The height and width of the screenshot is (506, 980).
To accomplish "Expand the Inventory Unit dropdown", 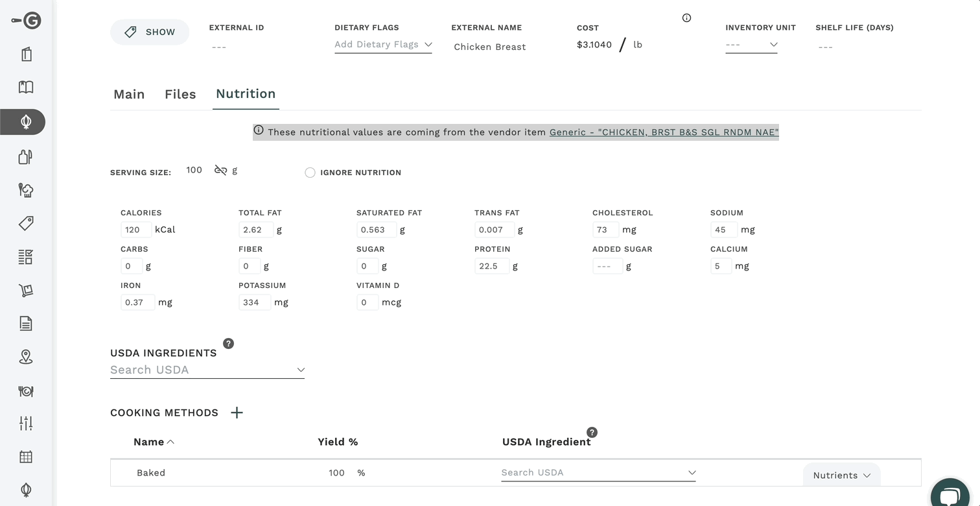I will (x=751, y=45).
